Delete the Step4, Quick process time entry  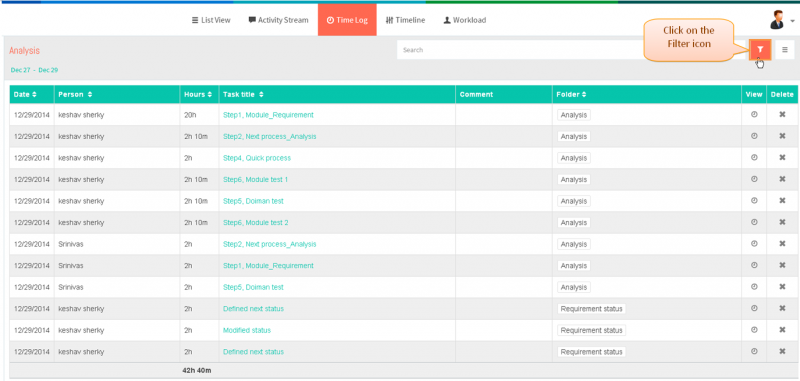click(x=782, y=158)
